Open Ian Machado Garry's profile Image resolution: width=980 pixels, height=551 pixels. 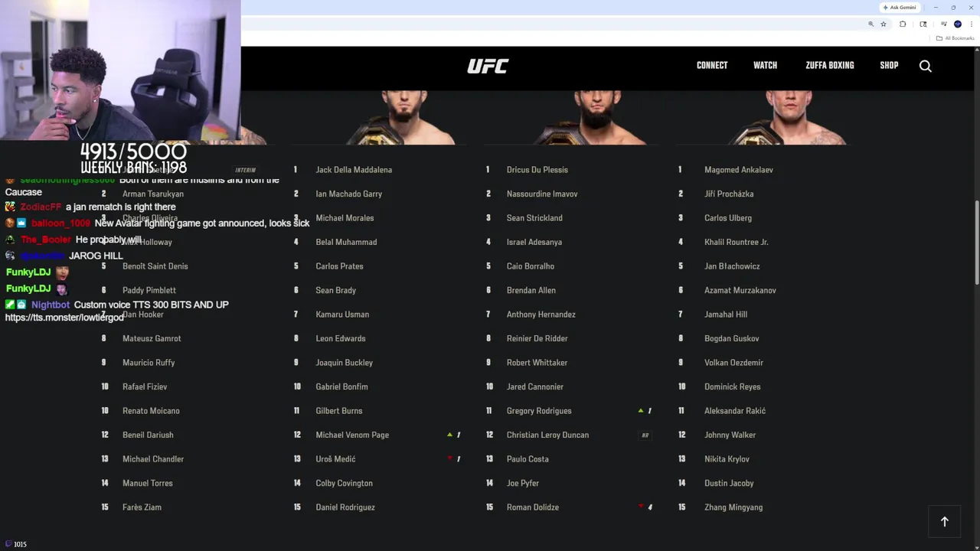(348, 194)
